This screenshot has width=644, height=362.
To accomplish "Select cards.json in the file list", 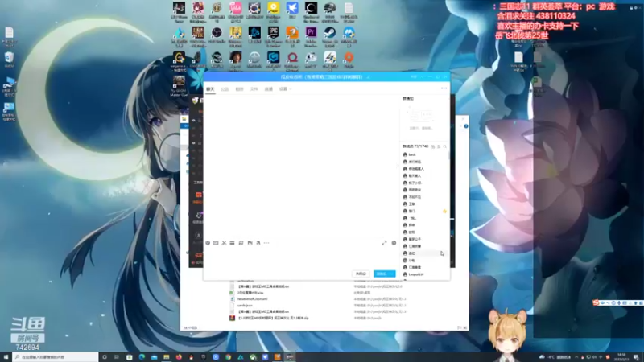I will pos(245,306).
